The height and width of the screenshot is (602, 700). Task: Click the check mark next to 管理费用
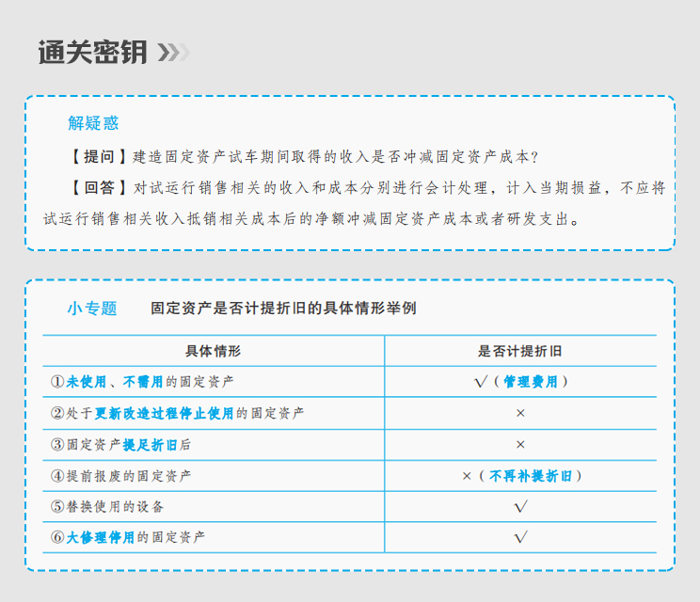(480, 382)
